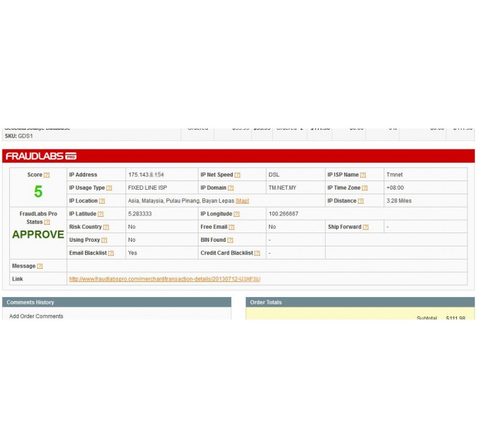Open the [?] help for Email Blacklist
The width and height of the screenshot is (478, 448).
111,253
